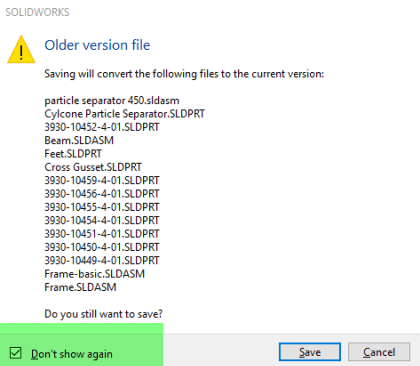Click Feet.SLDPRT file entry
This screenshot has height=366, width=420.
(x=73, y=154)
